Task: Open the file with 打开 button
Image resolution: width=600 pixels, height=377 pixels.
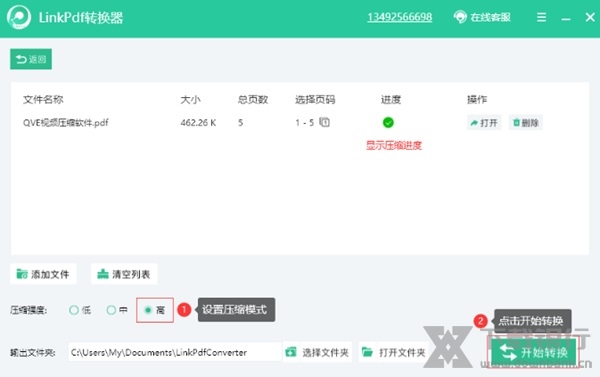Action: [x=484, y=123]
